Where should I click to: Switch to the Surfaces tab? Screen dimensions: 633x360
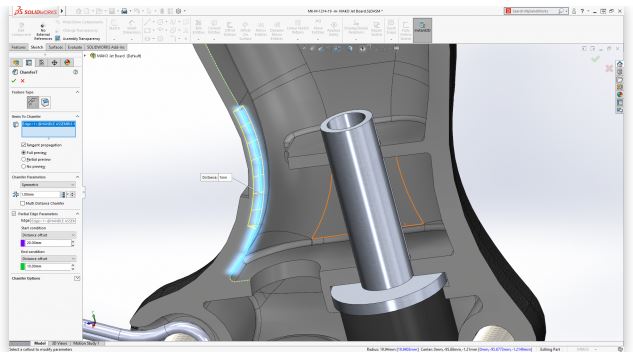56,47
